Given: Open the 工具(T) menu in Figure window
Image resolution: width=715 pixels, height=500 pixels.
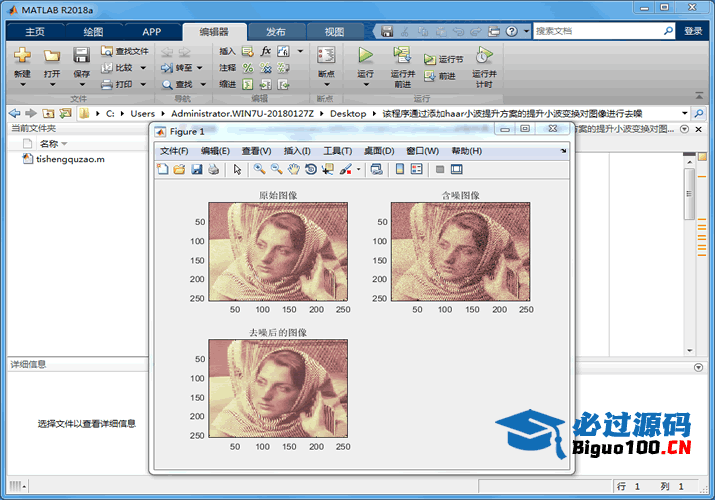Looking at the screenshot, I should point(337,151).
